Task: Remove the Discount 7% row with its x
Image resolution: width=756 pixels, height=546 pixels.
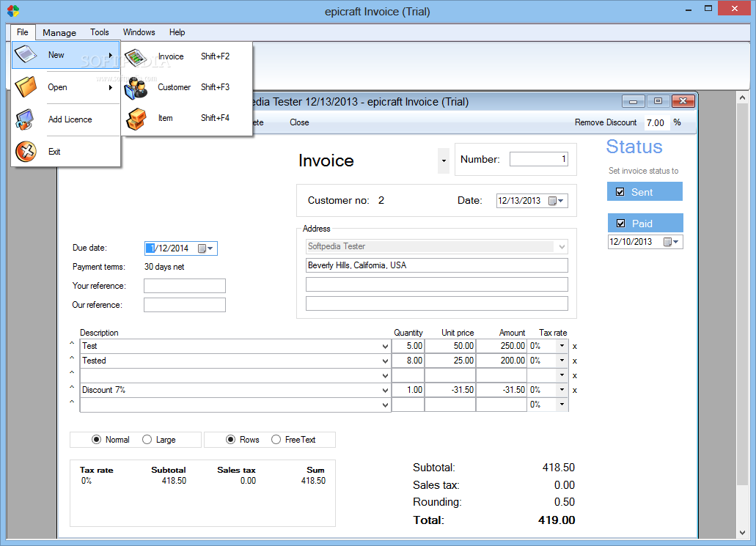Action: click(575, 391)
